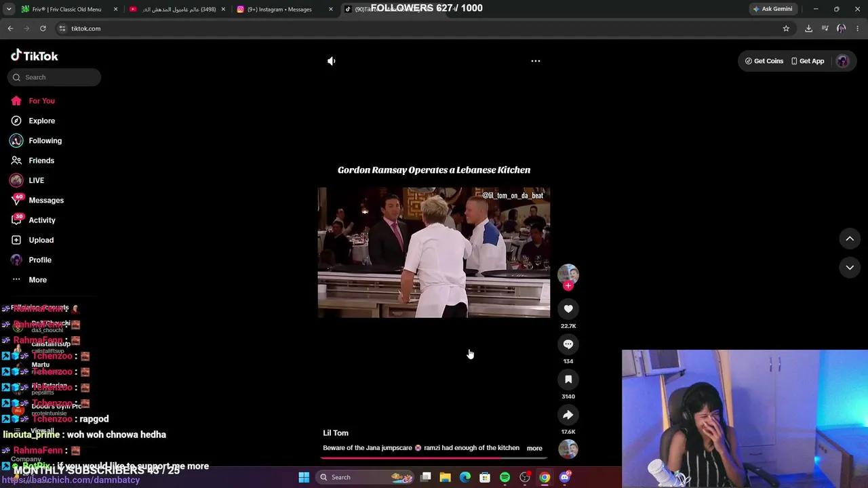
Task: Open Chrome downloads
Action: (808, 28)
